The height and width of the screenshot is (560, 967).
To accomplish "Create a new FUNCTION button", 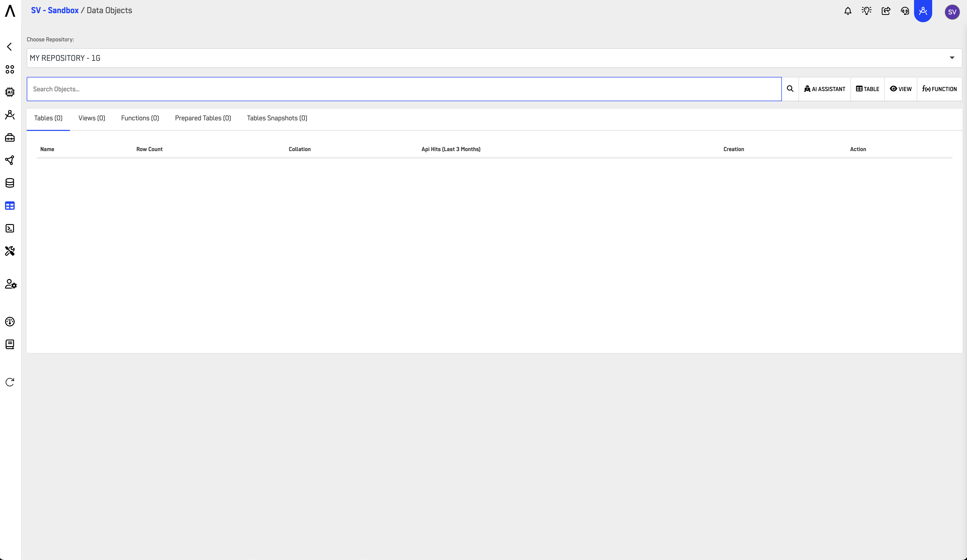I will click(939, 89).
